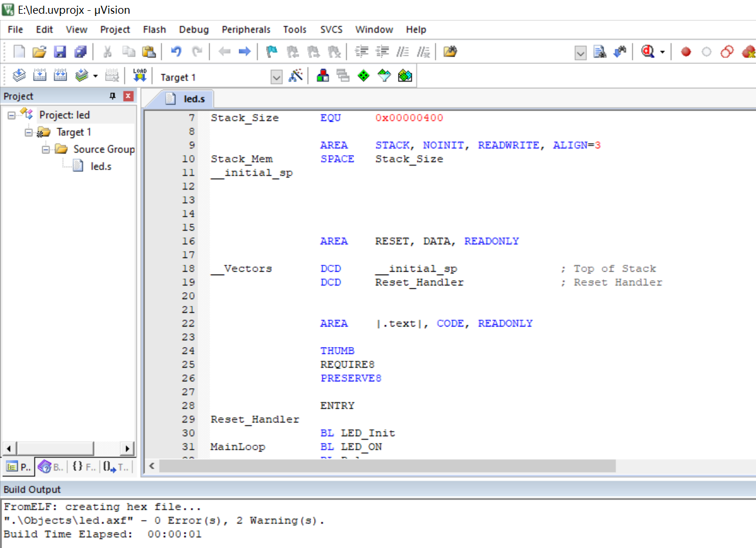Image resolution: width=756 pixels, height=548 pixels.
Task: Toggle a bookmark on current line
Action: (x=272, y=52)
